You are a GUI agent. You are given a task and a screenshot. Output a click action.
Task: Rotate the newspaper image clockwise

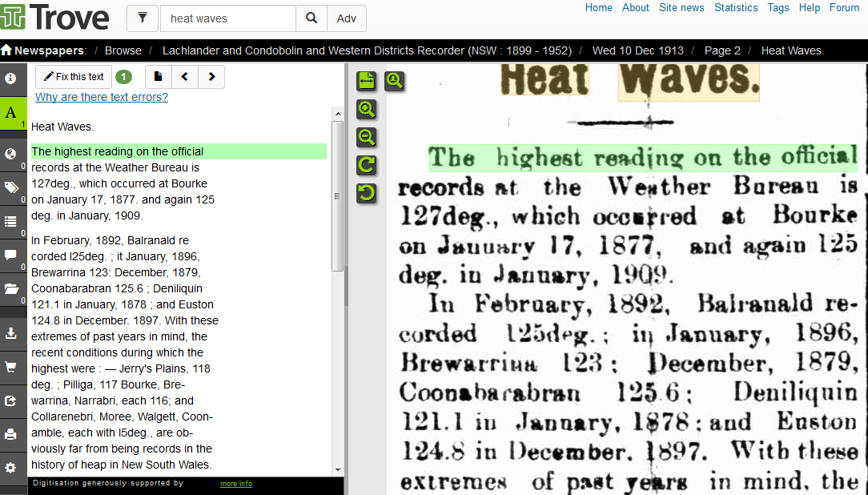point(366,165)
